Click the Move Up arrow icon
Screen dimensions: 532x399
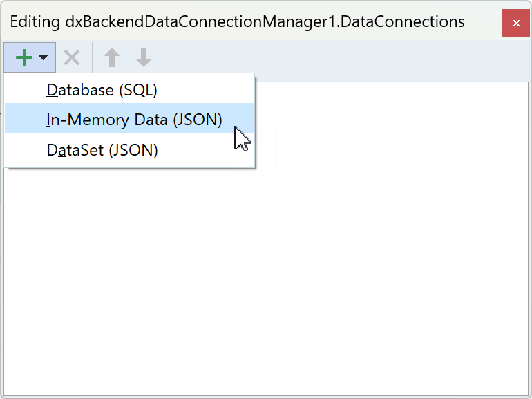112,57
